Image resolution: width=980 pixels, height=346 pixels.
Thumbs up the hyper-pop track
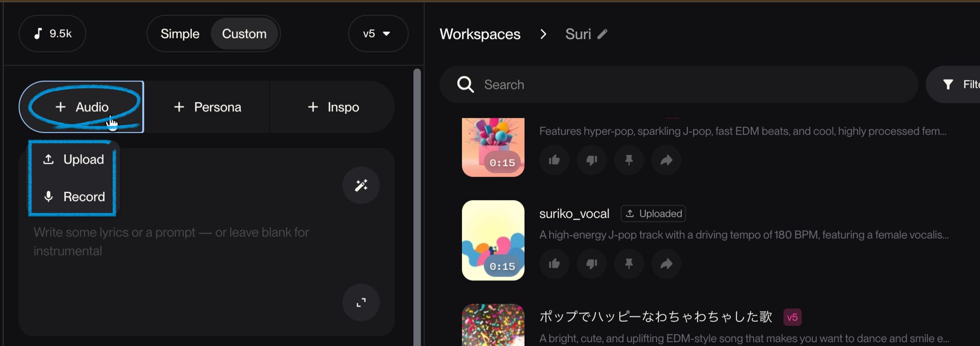click(x=554, y=160)
